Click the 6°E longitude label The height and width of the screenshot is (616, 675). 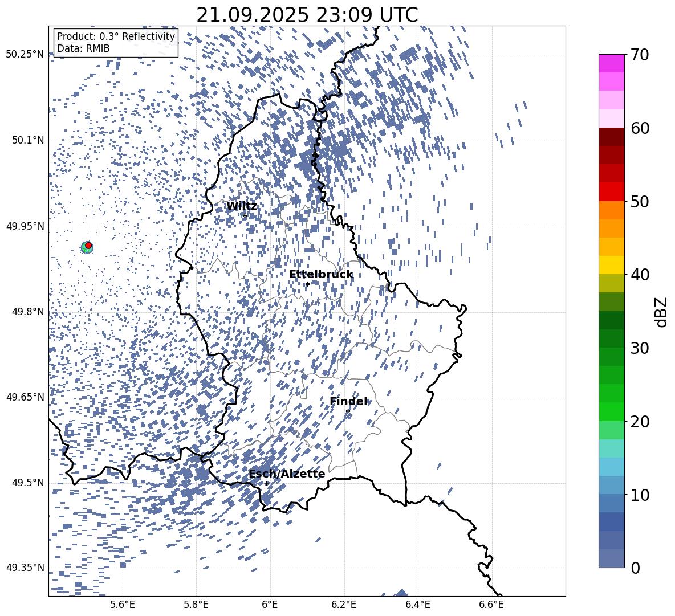[x=270, y=605]
